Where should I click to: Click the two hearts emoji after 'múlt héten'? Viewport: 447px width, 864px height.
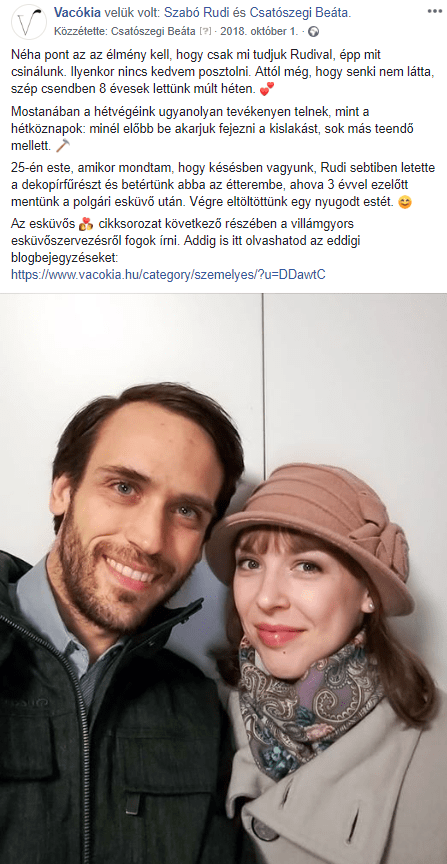[x=266, y=89]
